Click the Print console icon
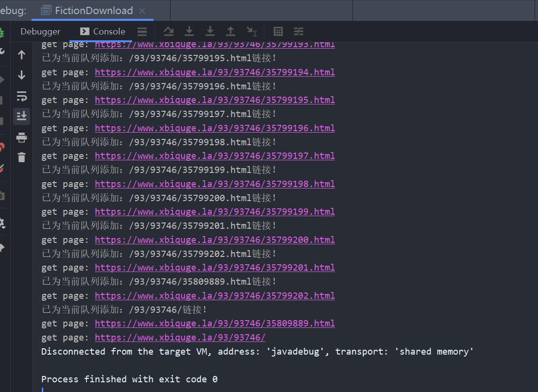538x392 pixels. click(21, 137)
